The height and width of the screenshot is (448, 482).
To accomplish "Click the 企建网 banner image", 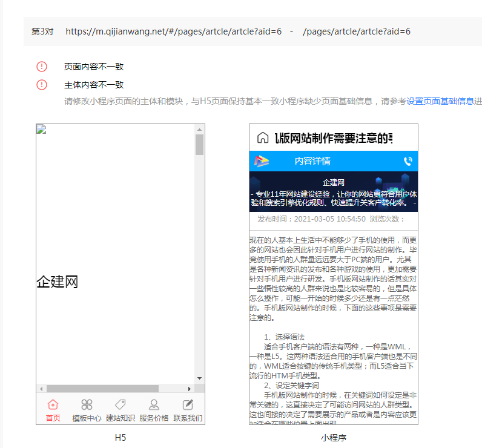I will [334, 191].
